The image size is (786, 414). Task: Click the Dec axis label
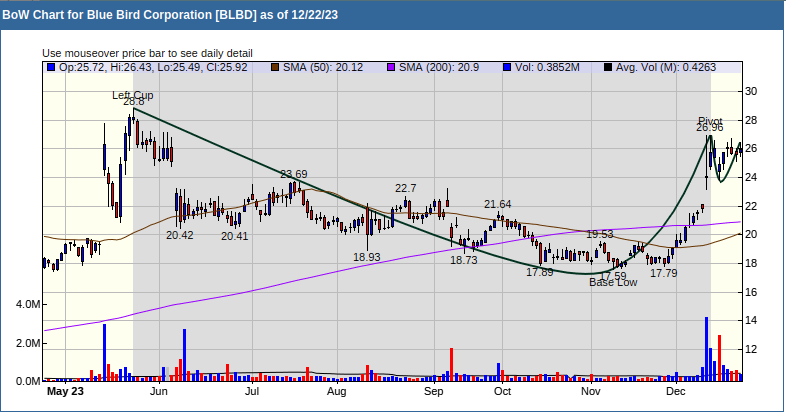675,391
